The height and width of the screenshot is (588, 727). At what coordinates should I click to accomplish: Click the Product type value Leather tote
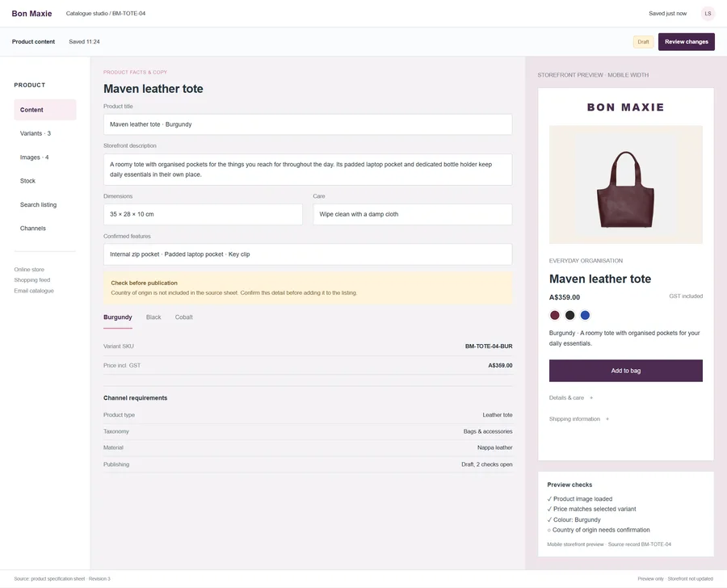point(498,415)
